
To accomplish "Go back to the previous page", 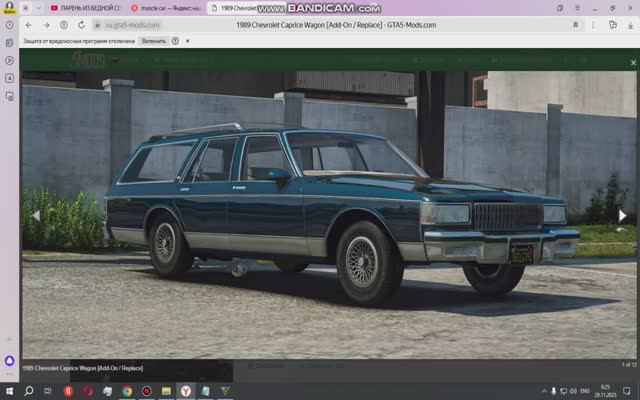I will click(29, 25).
